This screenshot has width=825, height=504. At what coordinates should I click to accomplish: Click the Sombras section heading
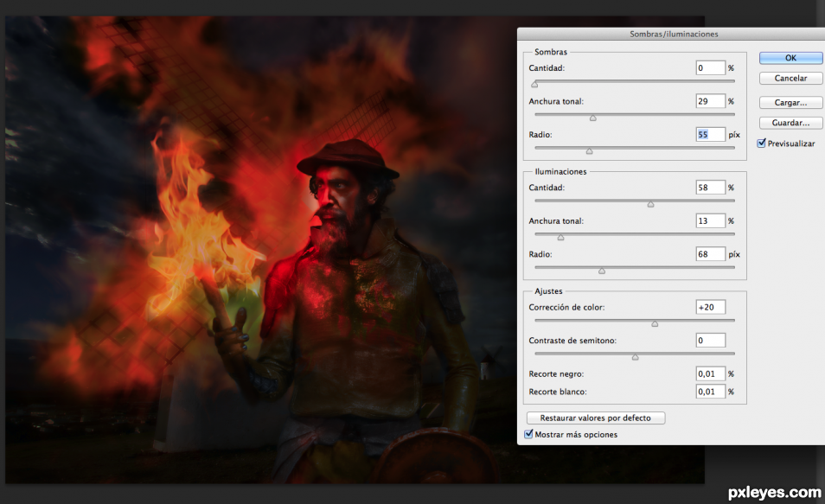[551, 52]
